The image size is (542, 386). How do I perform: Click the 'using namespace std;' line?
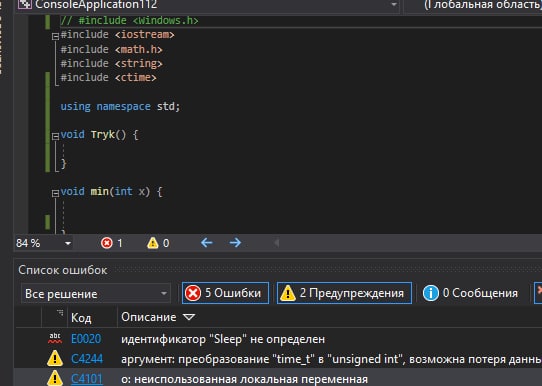click(120, 106)
